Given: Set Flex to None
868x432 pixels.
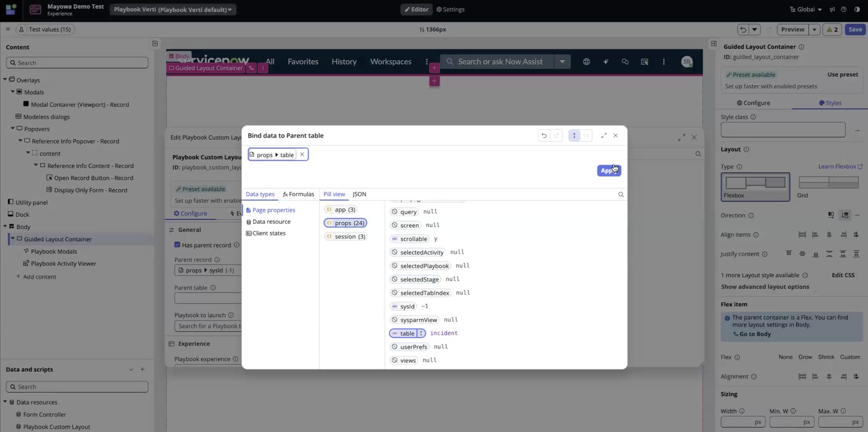Looking at the screenshot, I should pyautogui.click(x=785, y=357).
